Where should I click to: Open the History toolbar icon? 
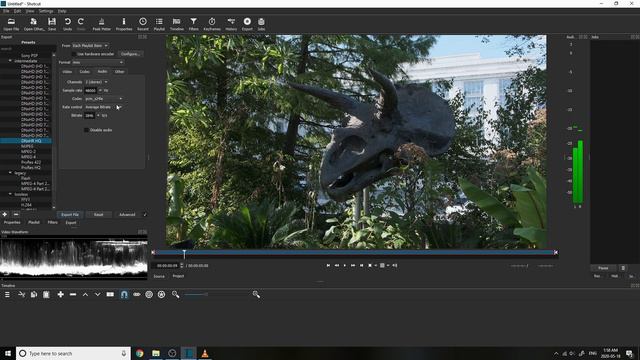point(231,24)
